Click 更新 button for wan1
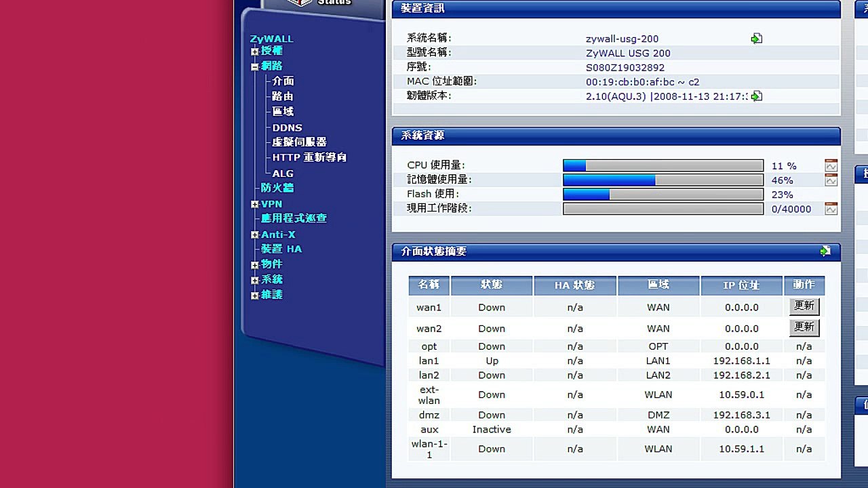 pos(804,306)
